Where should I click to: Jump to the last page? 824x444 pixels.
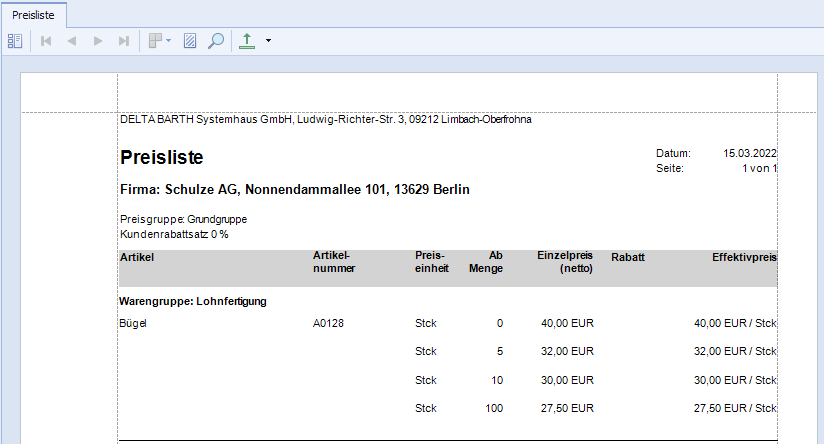coord(124,41)
